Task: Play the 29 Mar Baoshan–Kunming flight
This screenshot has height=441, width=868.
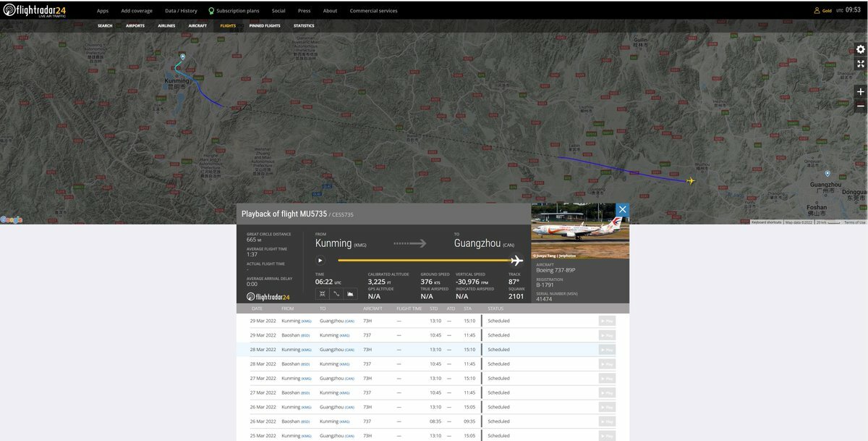Action: 607,335
